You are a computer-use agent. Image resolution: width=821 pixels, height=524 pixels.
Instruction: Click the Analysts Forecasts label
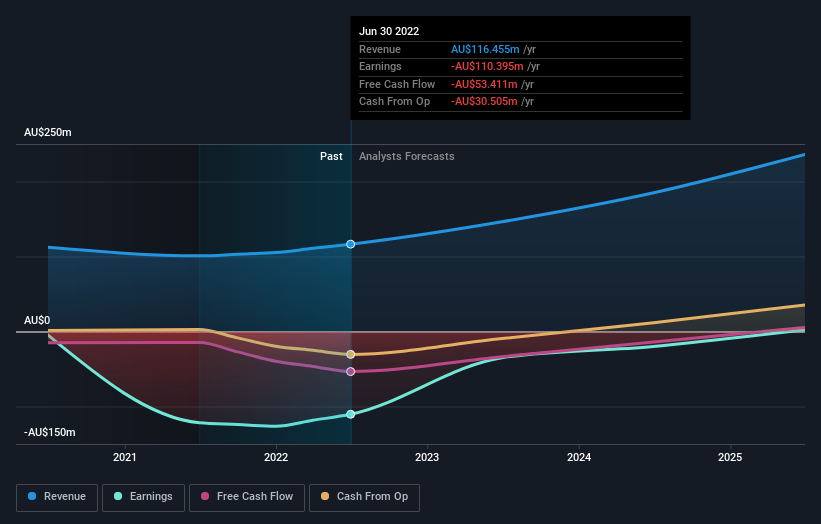click(407, 157)
